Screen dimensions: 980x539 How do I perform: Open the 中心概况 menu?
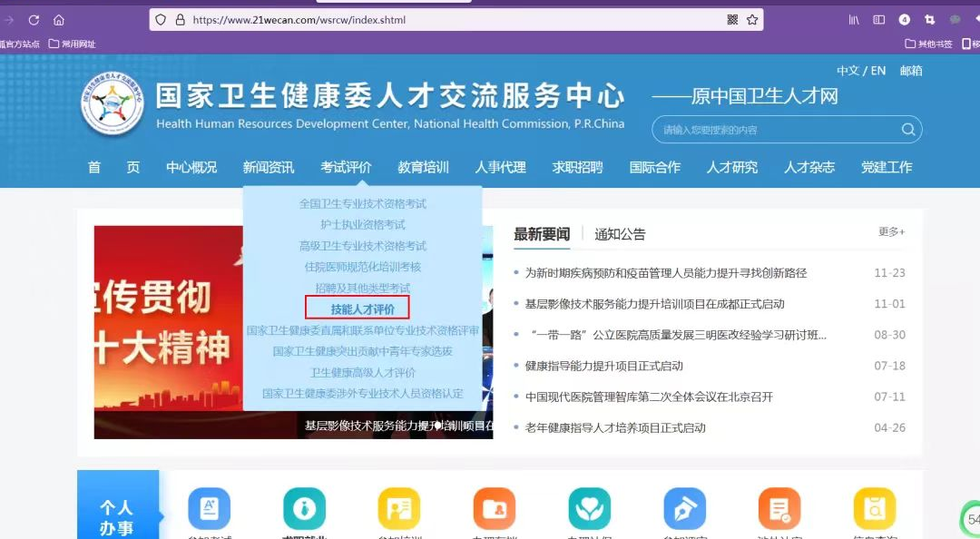point(191,167)
